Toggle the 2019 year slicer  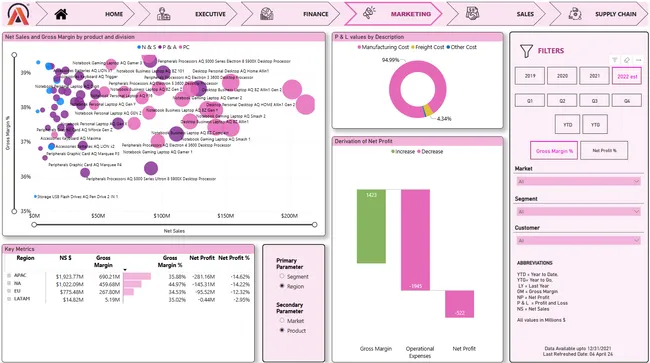coord(530,76)
